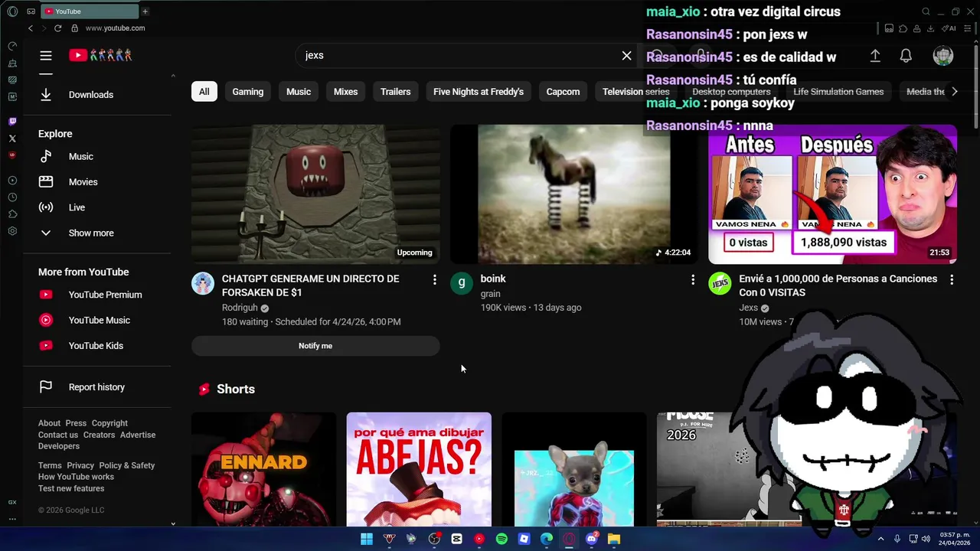Open Opera AI button in toolbar
The width and height of the screenshot is (980, 551).
tap(950, 28)
